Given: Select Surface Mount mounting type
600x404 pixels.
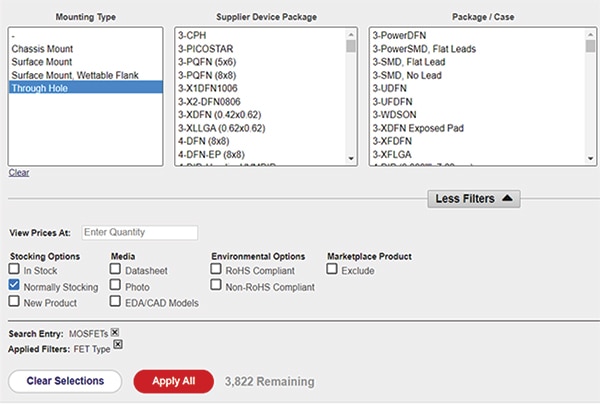Looking at the screenshot, I should [x=40, y=61].
